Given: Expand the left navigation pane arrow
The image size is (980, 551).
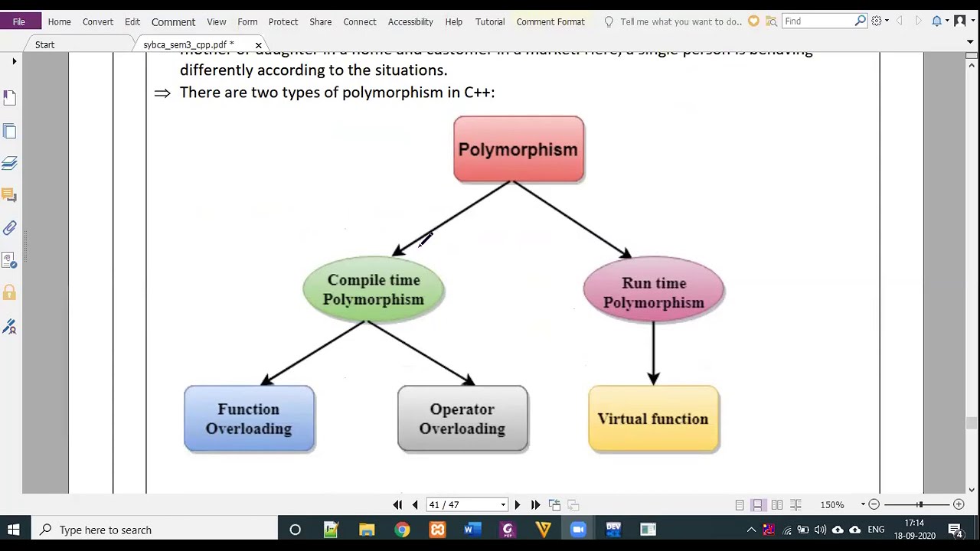Looking at the screenshot, I should [x=14, y=61].
